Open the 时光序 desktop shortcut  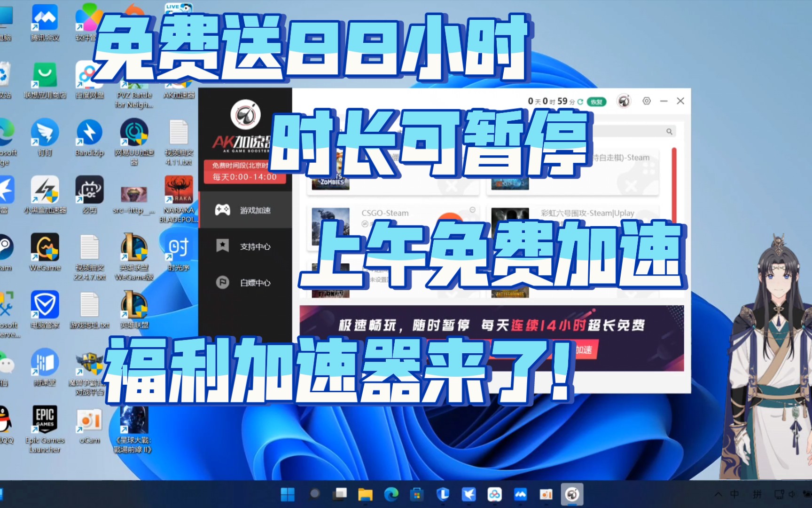[179, 253]
